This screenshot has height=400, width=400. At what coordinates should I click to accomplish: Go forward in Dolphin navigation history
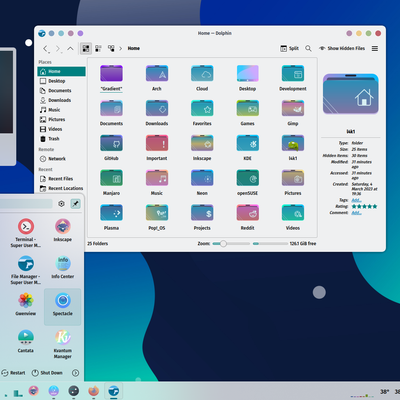(58, 49)
